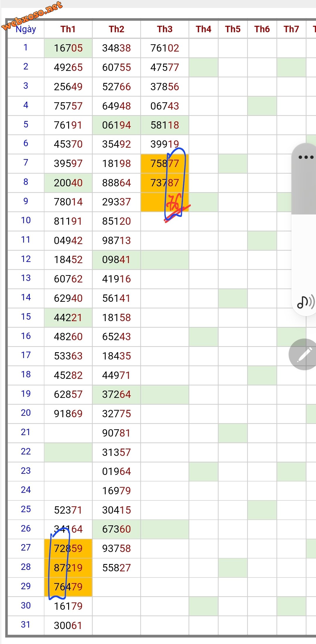Click cell value 53363
Image resolution: width=316 pixels, height=644 pixels.
point(68,356)
